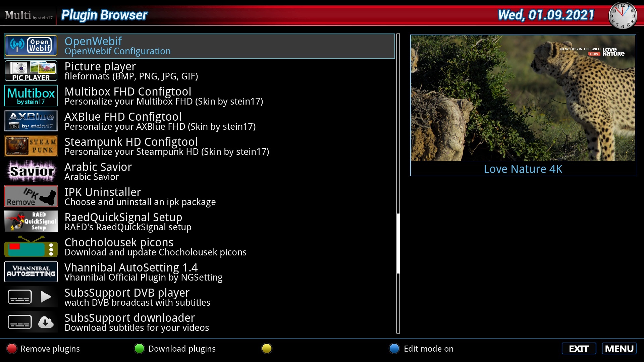Open the OpenWebif plugin icon
The image size is (644, 362).
31,46
